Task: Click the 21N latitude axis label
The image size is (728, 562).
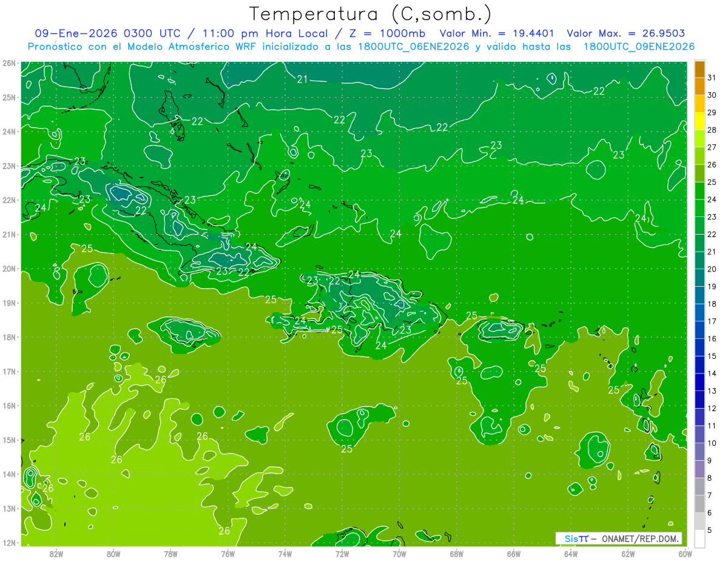Action: tap(8, 235)
